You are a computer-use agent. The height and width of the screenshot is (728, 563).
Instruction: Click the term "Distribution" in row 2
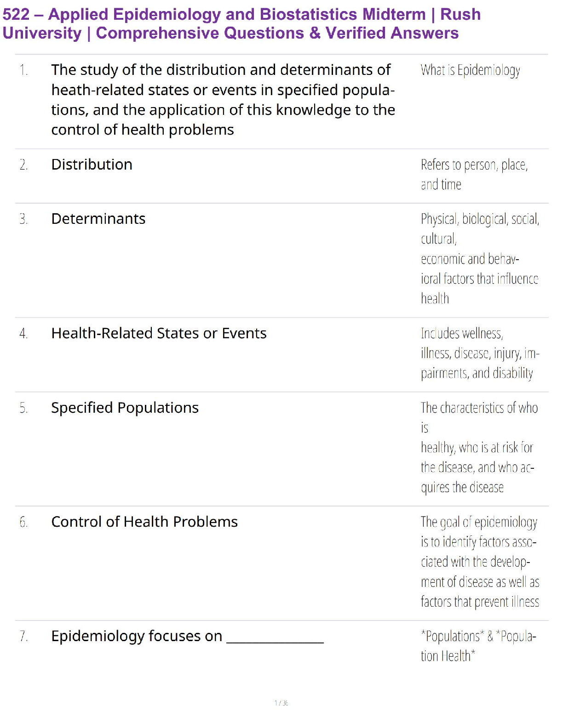pos(92,165)
